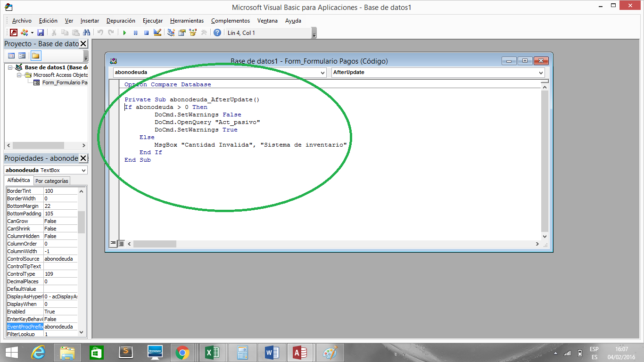The width and height of the screenshot is (644, 362).
Task: Click the View Object icon in Project panel
Action: pyautogui.click(x=22, y=56)
